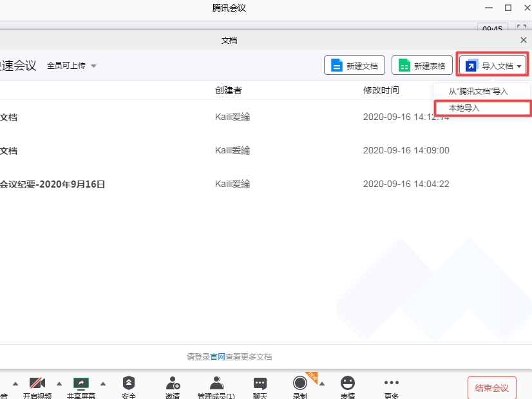The height and width of the screenshot is (399, 532).
Task: Choose 从"腾讯文档"导入 menu option
Action: (478, 92)
